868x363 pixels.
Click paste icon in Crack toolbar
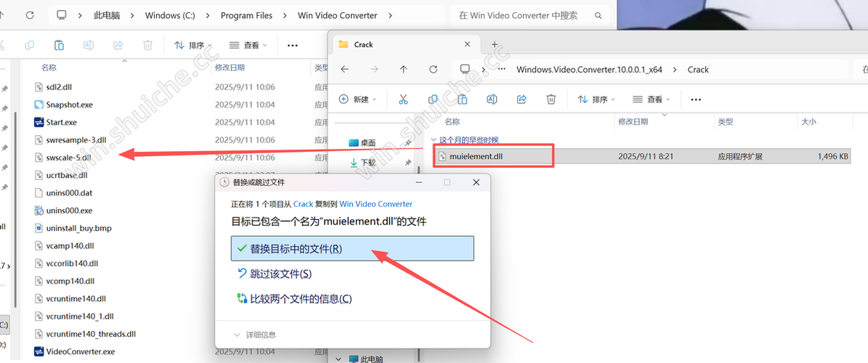(462, 99)
